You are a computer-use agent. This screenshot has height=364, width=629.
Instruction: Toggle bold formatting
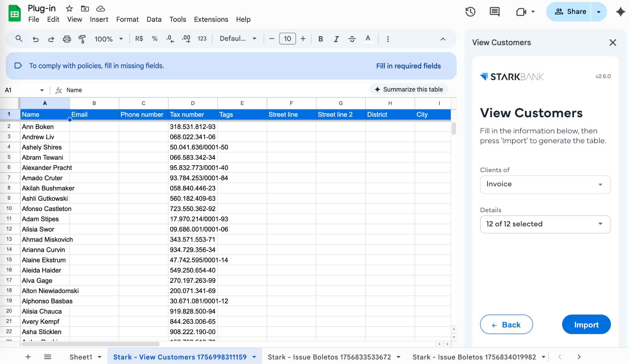click(x=321, y=39)
